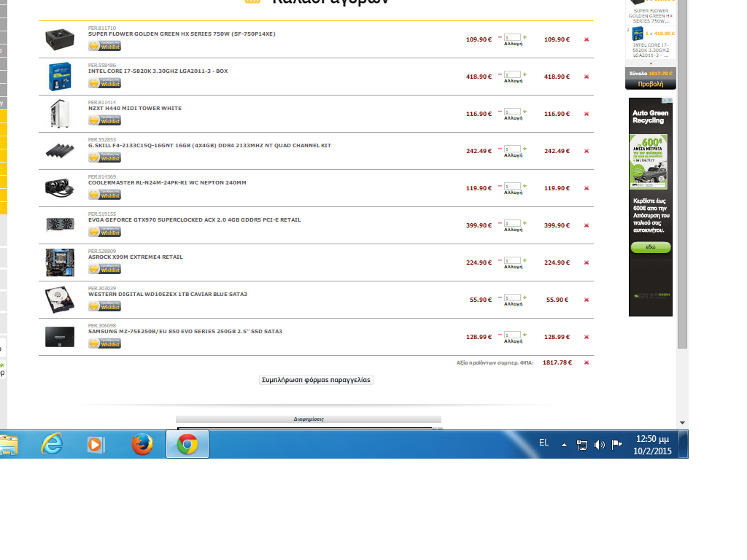This screenshot has width=747, height=560.
Task: Launch Firefox from taskbar
Action: pos(142,444)
